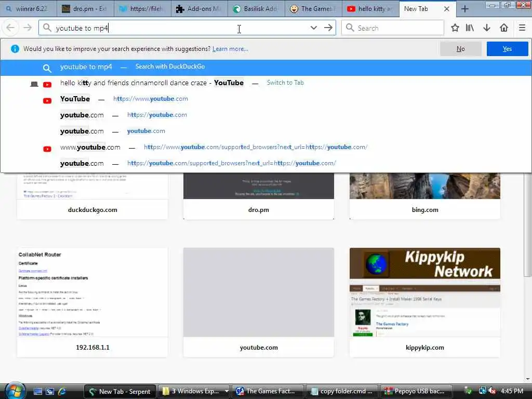Decline search suggestions with No
Viewport: 532px width, 399px height.
(460, 49)
